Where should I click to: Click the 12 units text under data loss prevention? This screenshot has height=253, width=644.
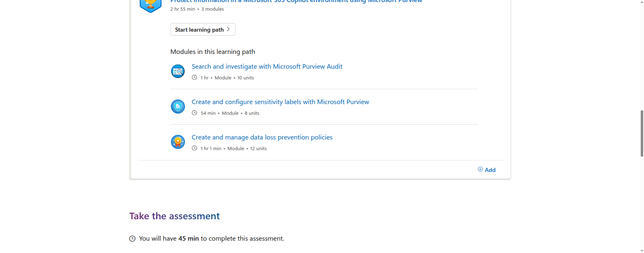click(259, 149)
